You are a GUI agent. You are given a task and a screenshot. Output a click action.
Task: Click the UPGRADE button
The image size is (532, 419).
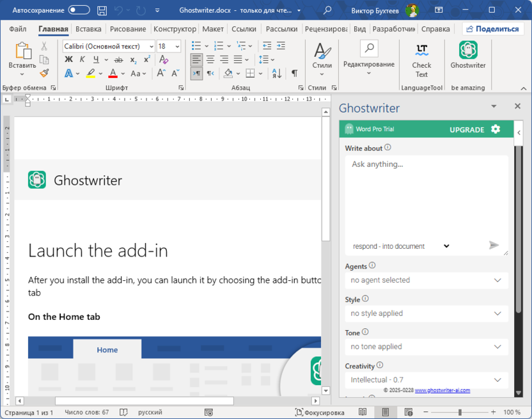[467, 129]
